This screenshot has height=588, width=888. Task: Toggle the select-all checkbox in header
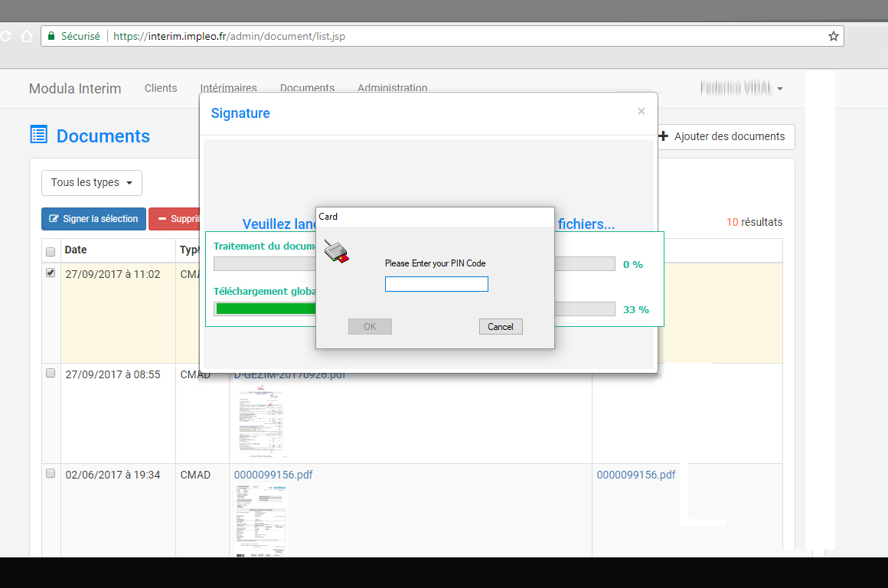coord(51,251)
